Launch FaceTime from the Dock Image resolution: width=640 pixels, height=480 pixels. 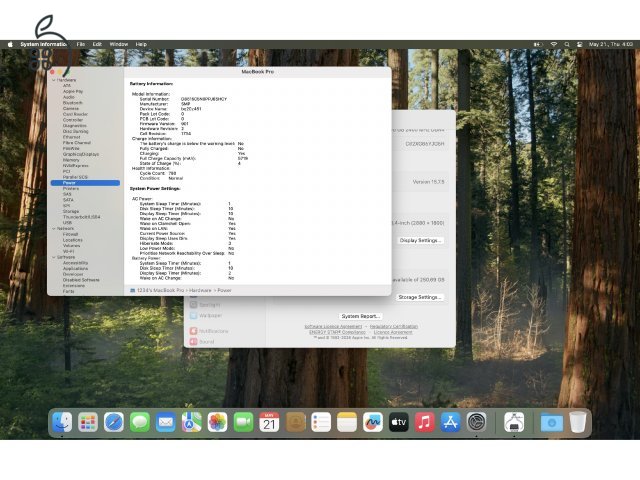pos(244,422)
